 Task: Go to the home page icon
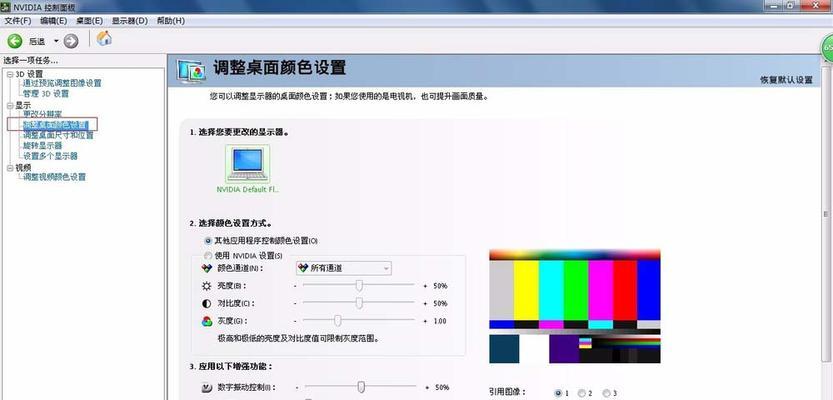click(x=104, y=38)
